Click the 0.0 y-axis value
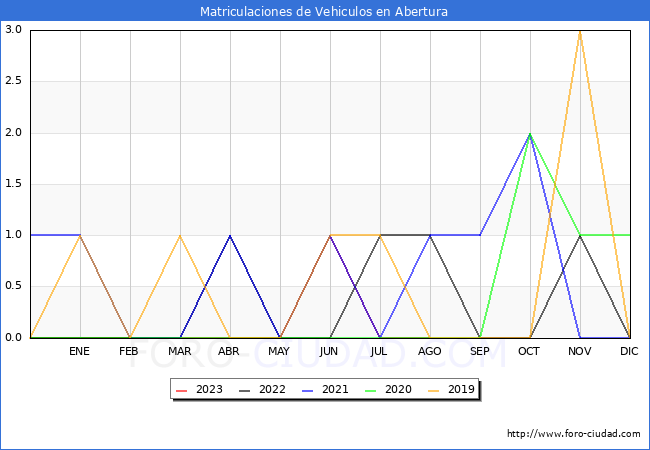650x450 pixels. click(13, 338)
